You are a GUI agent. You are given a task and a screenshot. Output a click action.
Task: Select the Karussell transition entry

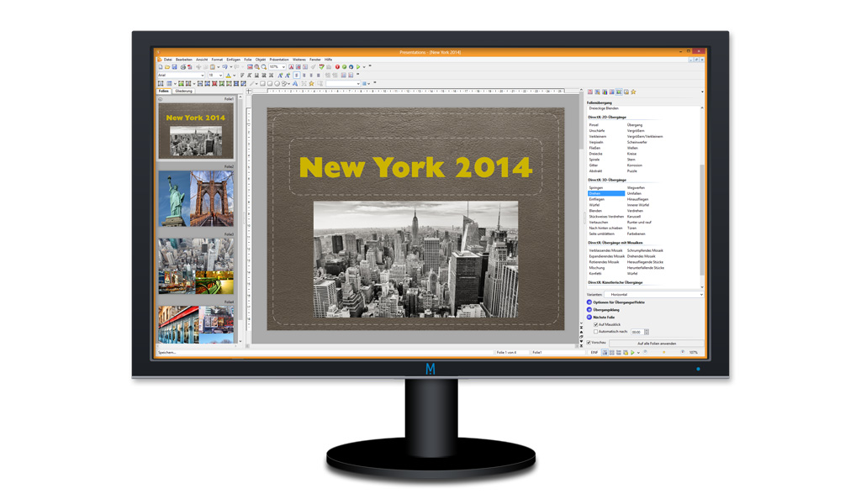pyautogui.click(x=634, y=217)
